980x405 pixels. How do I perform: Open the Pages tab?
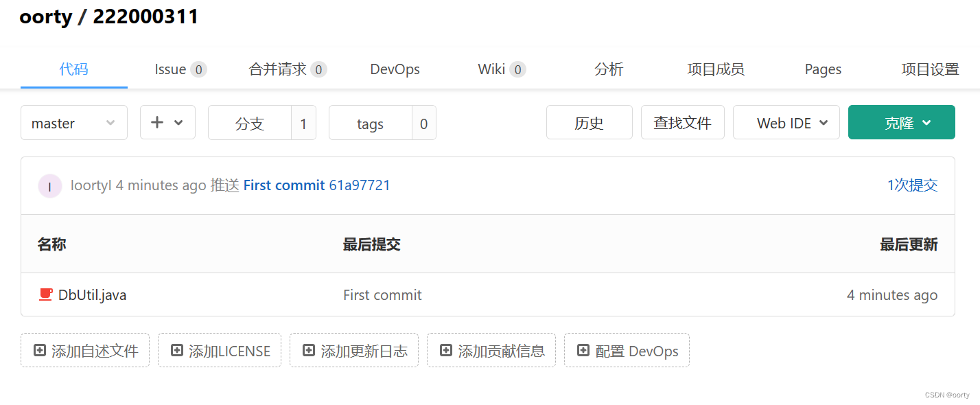click(823, 69)
